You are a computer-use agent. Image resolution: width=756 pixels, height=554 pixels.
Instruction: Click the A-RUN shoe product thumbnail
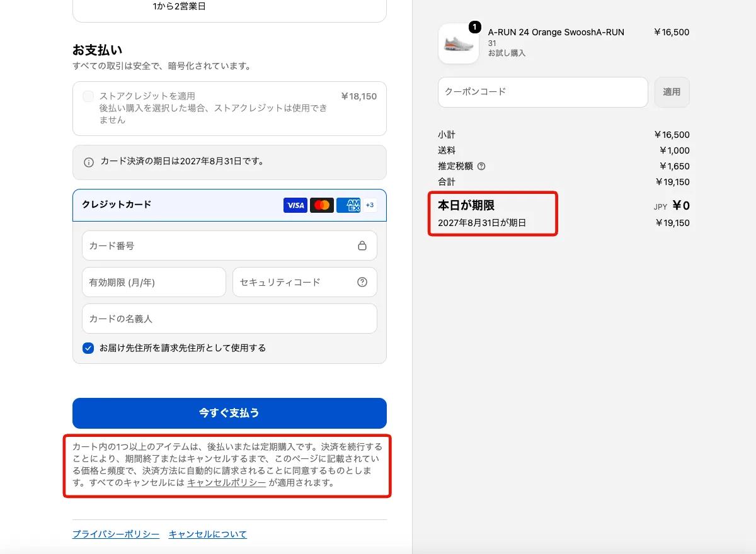458,43
